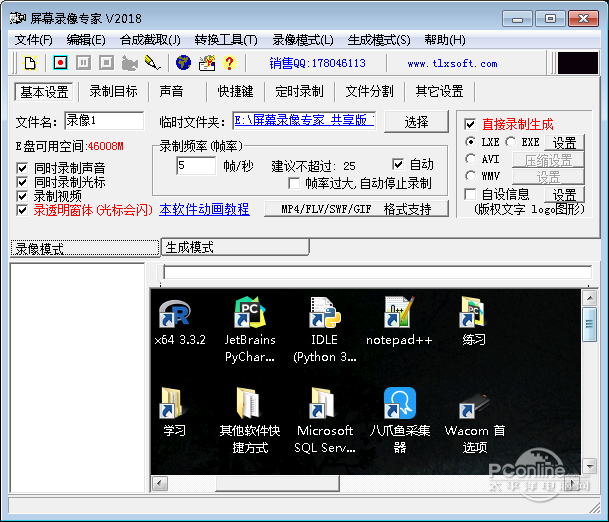The width and height of the screenshot is (609, 522).
Task: Click the frame rate input field
Action: click(196, 166)
